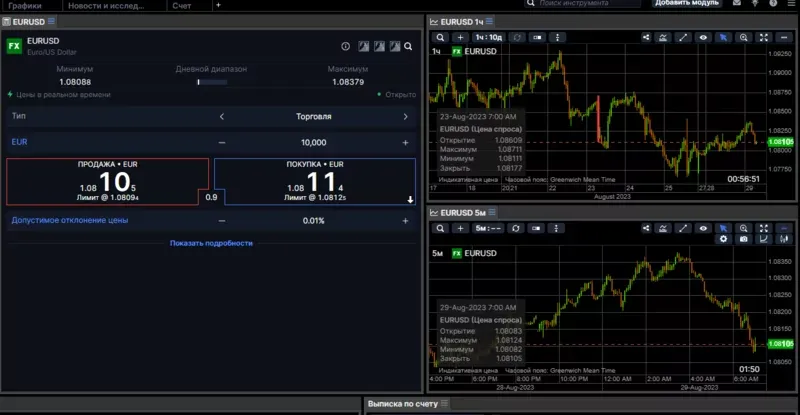Screen dimensions: 800x415
Task: Click the share icon in 1ч chart toolbar
Action: (646, 37)
